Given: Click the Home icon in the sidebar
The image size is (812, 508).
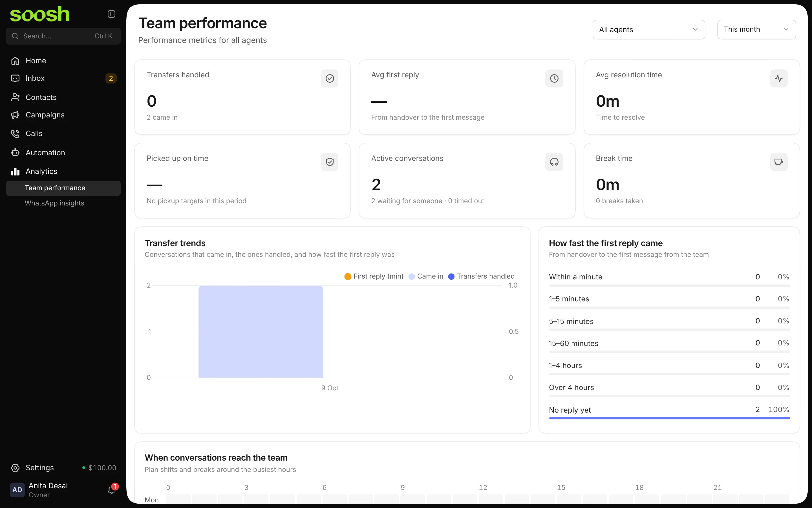Looking at the screenshot, I should (x=15, y=61).
